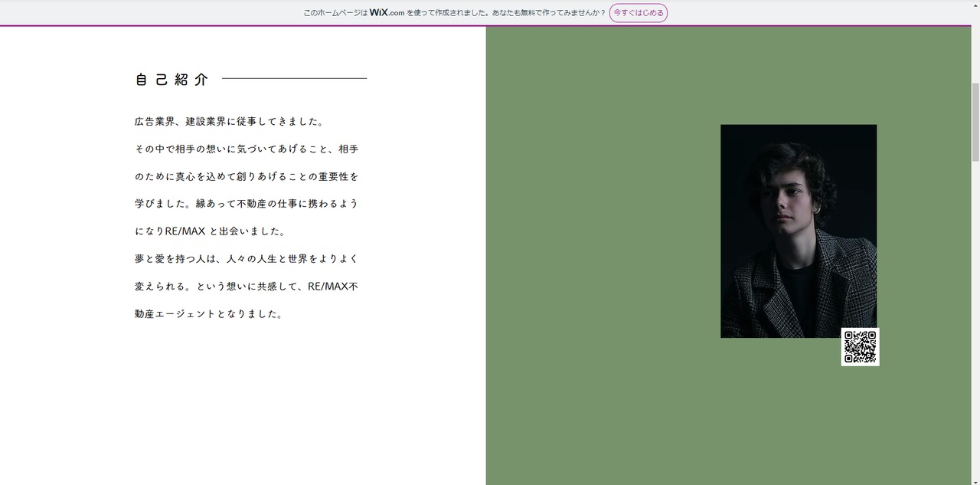This screenshot has height=485, width=980.
Task: Click the line beginning 夢と愛を持つ人は
Action: pyautogui.click(x=247, y=259)
